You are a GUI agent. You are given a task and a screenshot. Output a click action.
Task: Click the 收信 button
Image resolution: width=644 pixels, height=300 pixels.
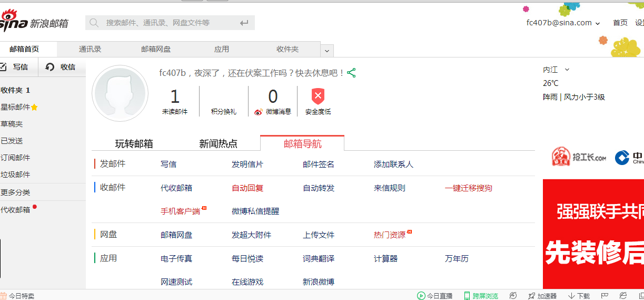pyautogui.click(x=62, y=67)
